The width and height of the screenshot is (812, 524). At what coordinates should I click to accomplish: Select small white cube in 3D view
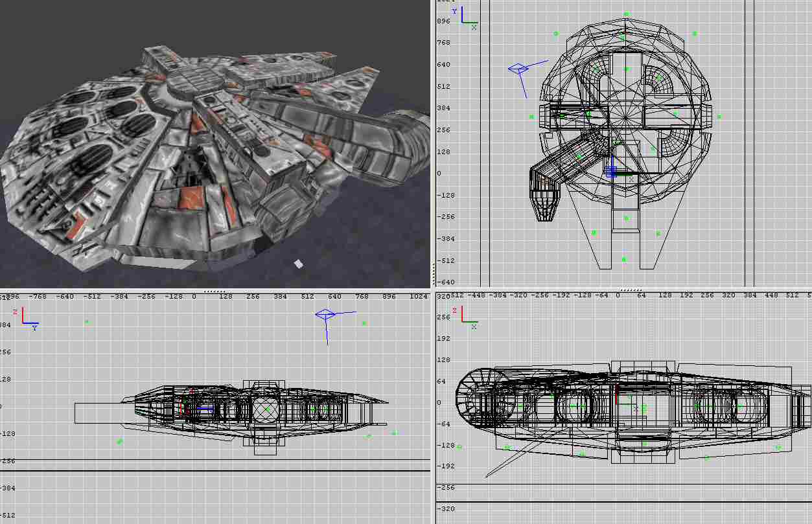coord(298,264)
